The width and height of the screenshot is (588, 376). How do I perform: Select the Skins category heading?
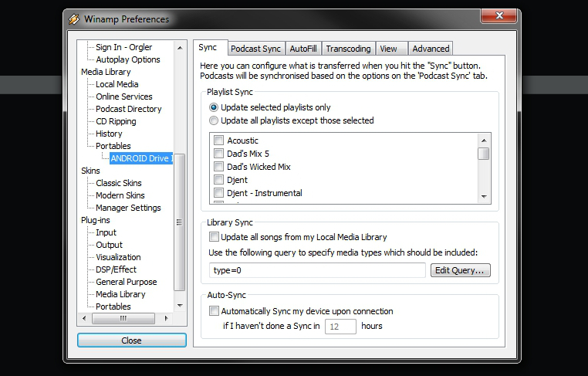coord(90,171)
